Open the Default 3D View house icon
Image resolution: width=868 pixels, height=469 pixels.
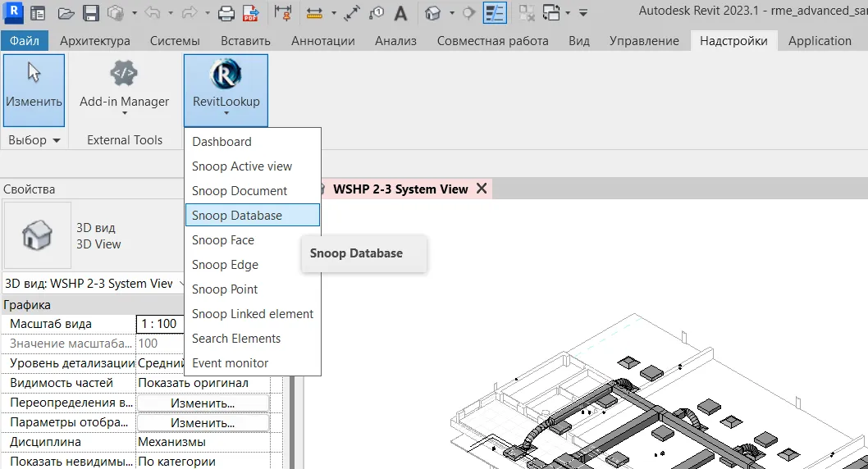click(433, 13)
